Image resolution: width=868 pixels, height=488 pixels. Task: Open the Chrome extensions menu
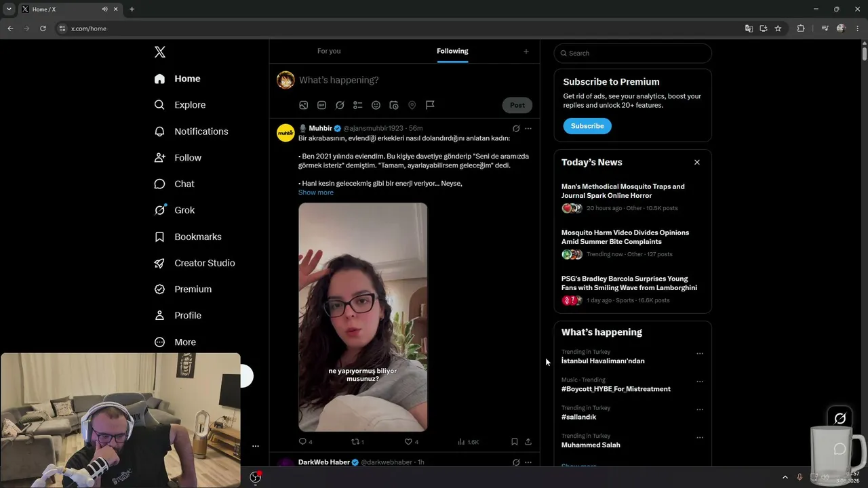pyautogui.click(x=801, y=28)
